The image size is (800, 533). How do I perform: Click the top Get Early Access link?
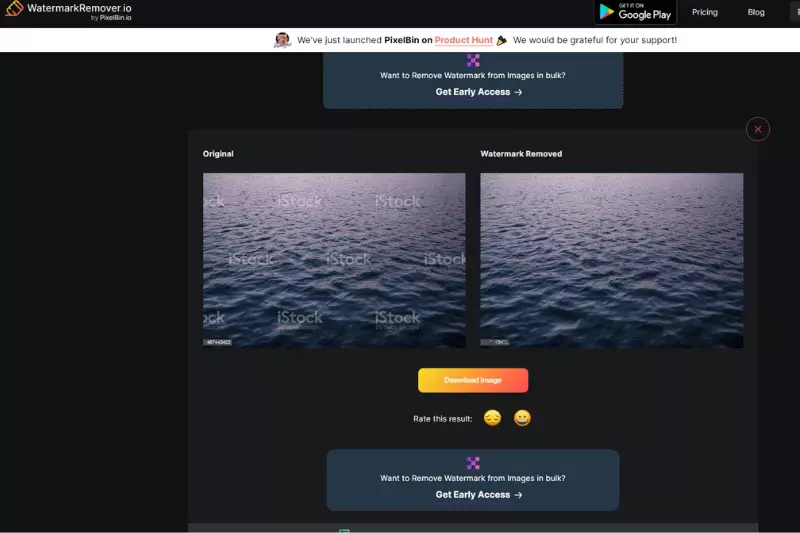tap(479, 92)
